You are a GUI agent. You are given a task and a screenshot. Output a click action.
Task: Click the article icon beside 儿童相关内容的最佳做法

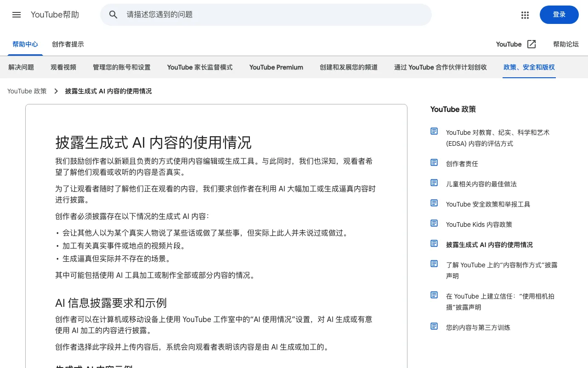point(434,183)
